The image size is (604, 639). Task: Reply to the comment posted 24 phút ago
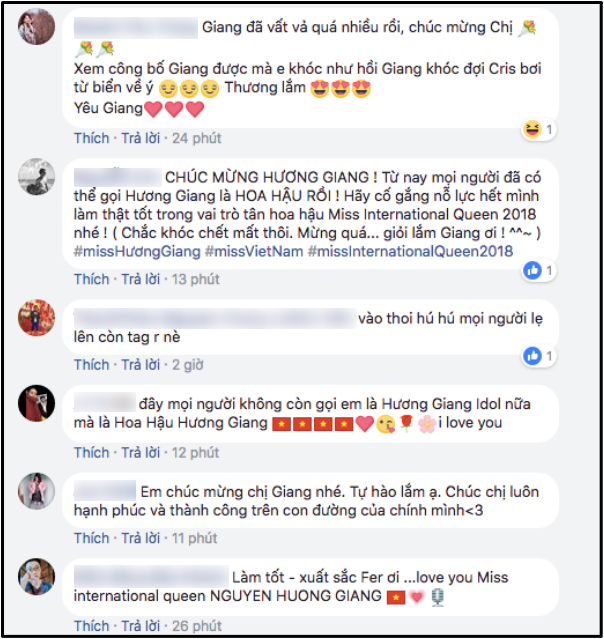[141, 139]
